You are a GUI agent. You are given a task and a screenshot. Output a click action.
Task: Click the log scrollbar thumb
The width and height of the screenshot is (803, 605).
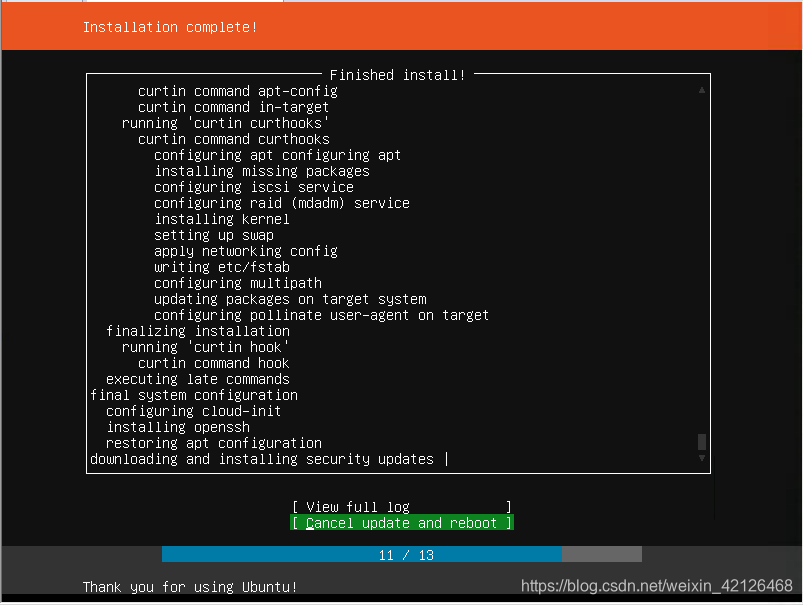[x=702, y=442]
